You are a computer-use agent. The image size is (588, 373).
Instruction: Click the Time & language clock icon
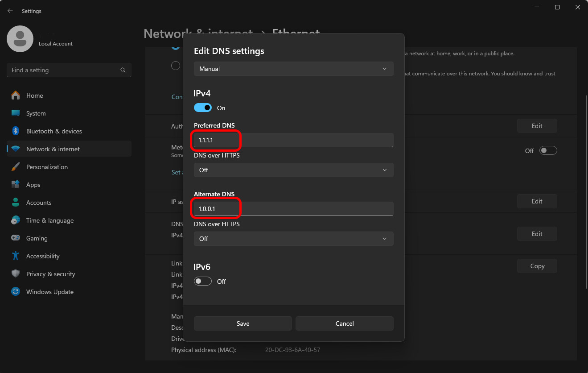(x=16, y=220)
